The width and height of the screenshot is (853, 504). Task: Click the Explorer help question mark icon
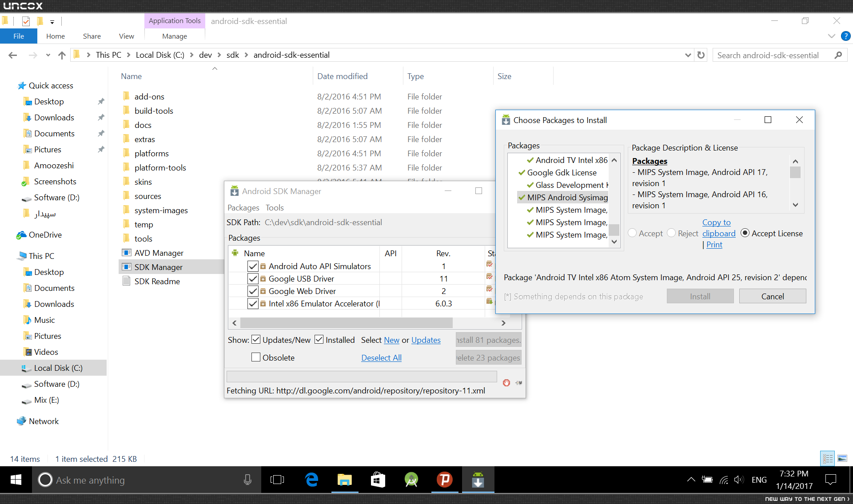tap(846, 36)
